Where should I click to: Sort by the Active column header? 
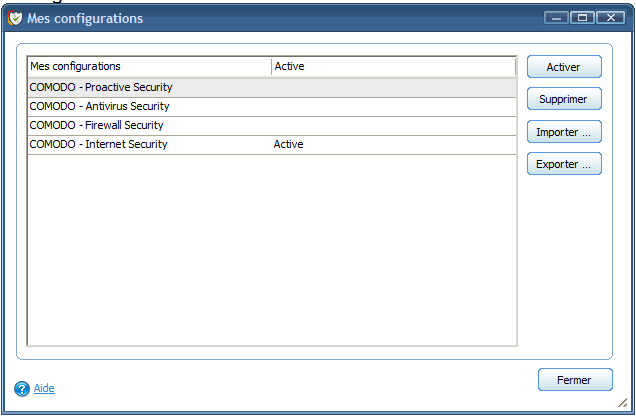(x=393, y=66)
